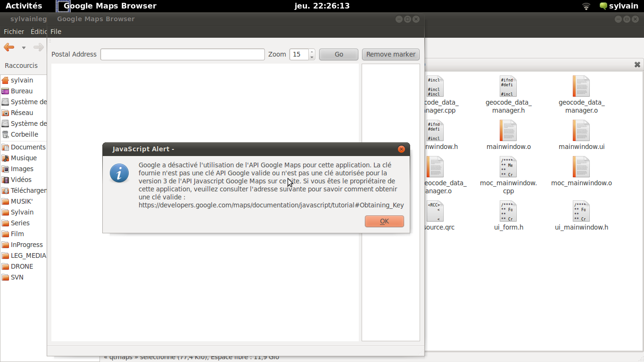Open Corbeille trash in sidebar
Image resolution: width=644 pixels, height=362 pixels.
24,134
